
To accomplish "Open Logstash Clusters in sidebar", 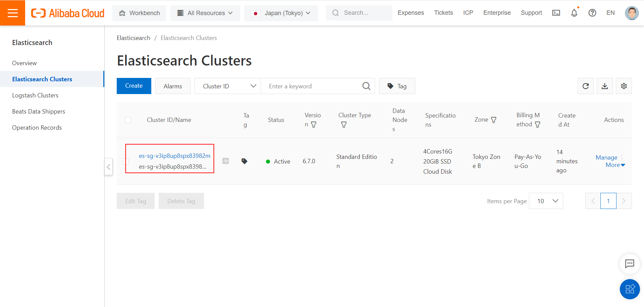I will pos(35,95).
